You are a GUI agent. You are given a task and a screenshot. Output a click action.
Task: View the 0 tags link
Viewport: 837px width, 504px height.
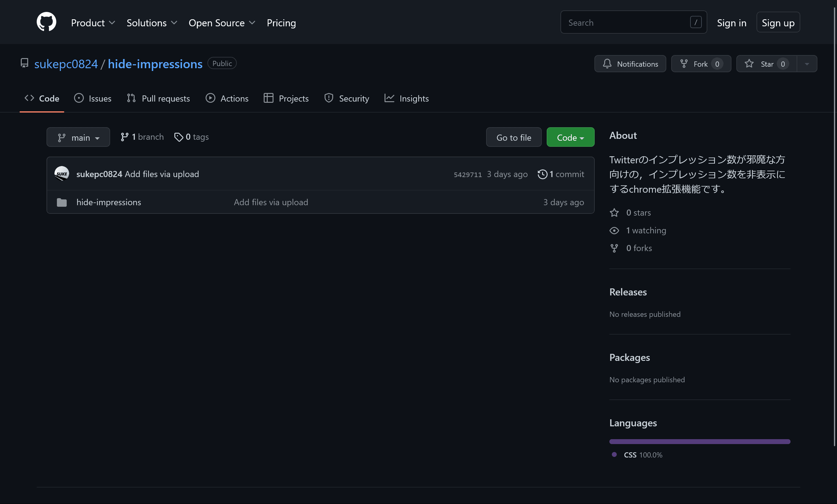(192, 137)
